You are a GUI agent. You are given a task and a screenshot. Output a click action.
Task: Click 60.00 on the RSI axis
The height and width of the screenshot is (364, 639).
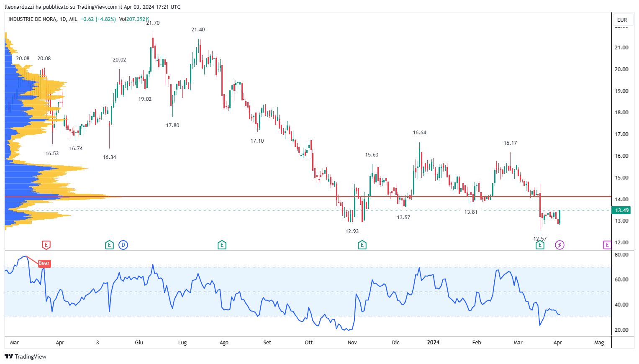(621, 279)
